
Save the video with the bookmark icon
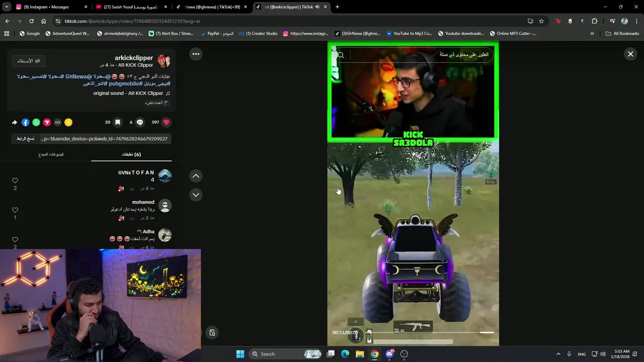coord(117,122)
